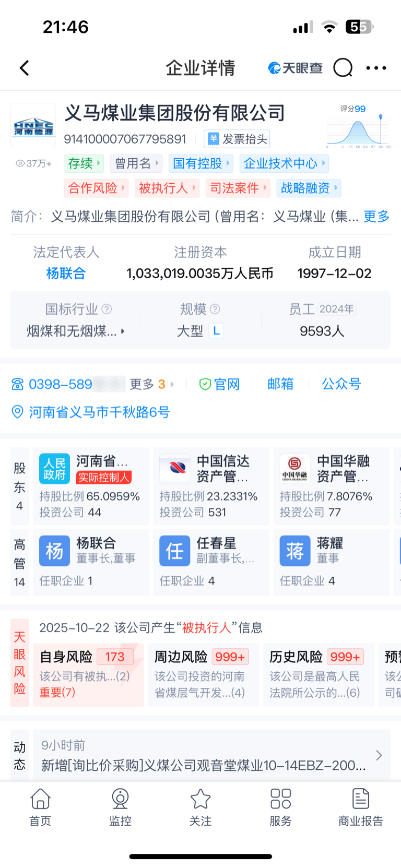Screen dimensions: 401x868
Task: Expand the 战略融资 tag
Action: (309, 188)
